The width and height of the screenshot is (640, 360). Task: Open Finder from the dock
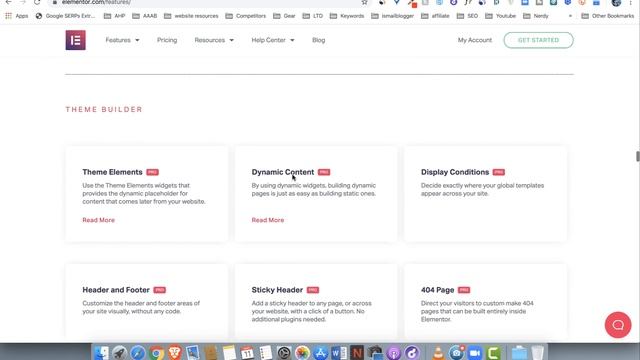101,352
